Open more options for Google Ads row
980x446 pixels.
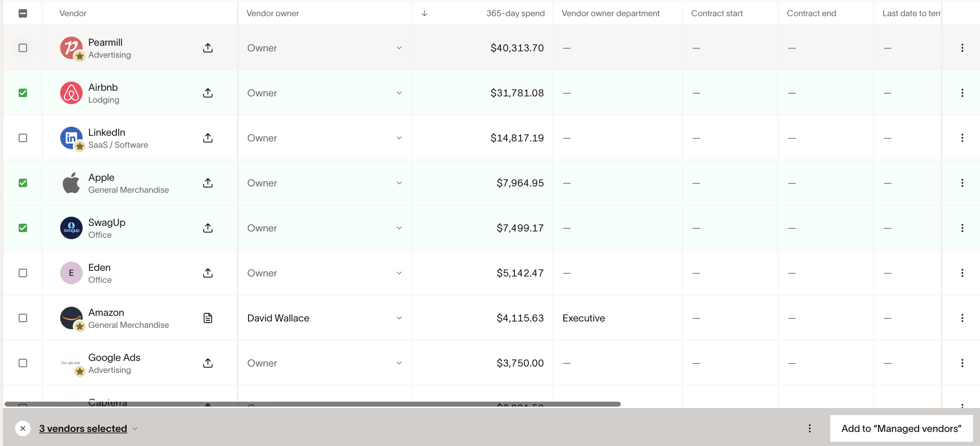pyautogui.click(x=962, y=363)
